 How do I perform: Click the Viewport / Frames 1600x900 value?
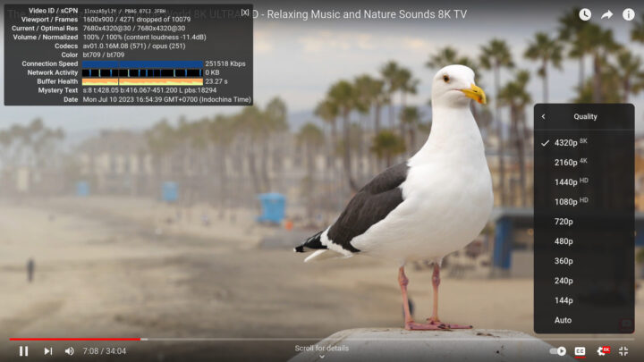coord(137,20)
